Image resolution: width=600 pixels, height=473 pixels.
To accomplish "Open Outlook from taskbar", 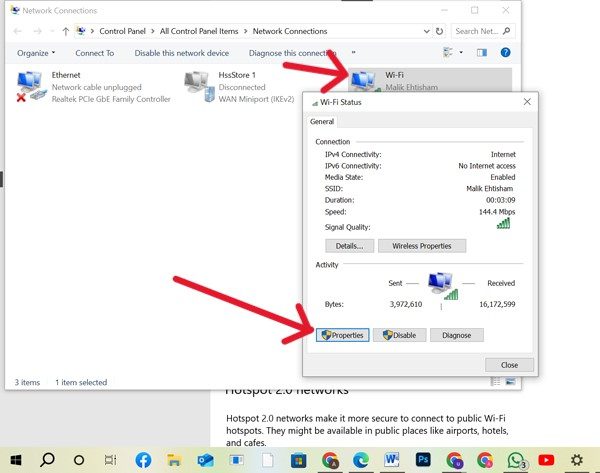I will (205, 460).
